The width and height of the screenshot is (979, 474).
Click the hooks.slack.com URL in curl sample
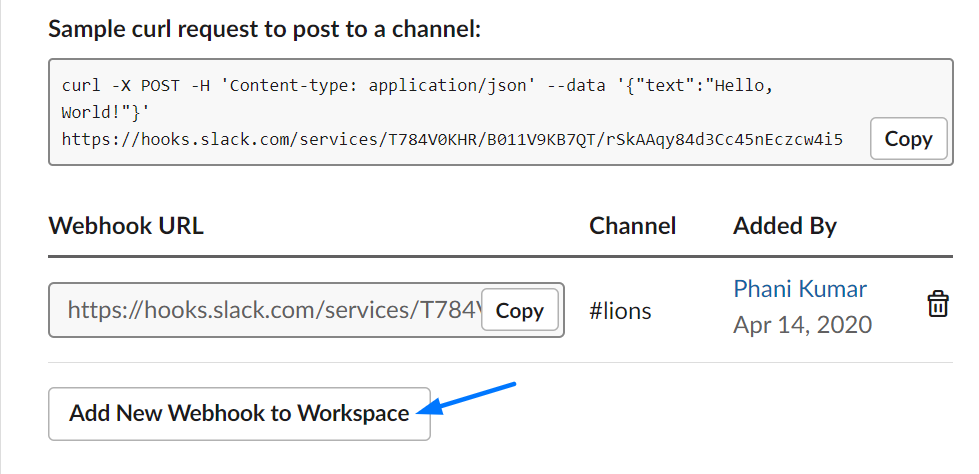[x=452, y=139]
